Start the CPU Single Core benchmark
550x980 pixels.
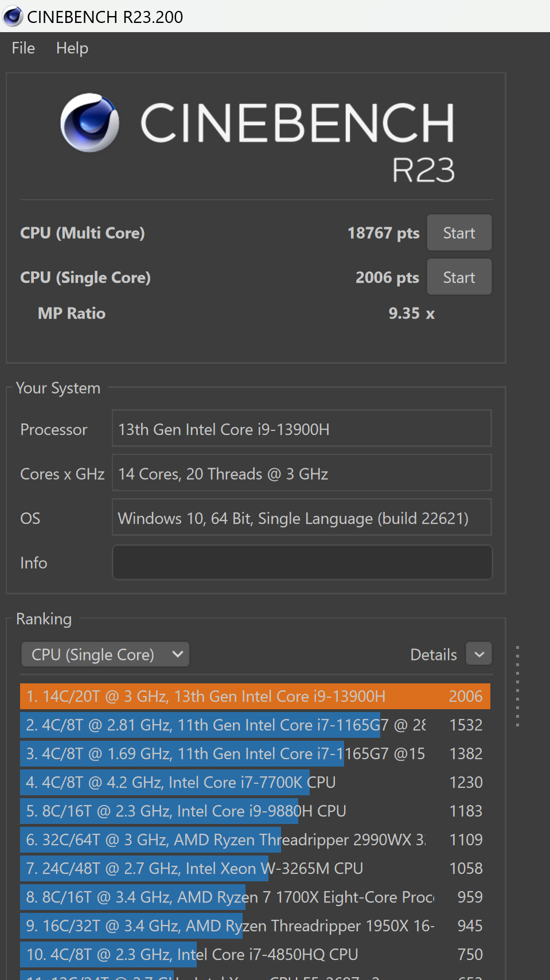pos(459,277)
